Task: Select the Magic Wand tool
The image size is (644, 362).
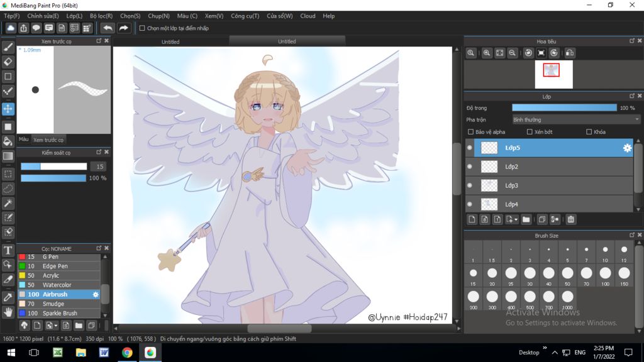Action: pos(8,203)
